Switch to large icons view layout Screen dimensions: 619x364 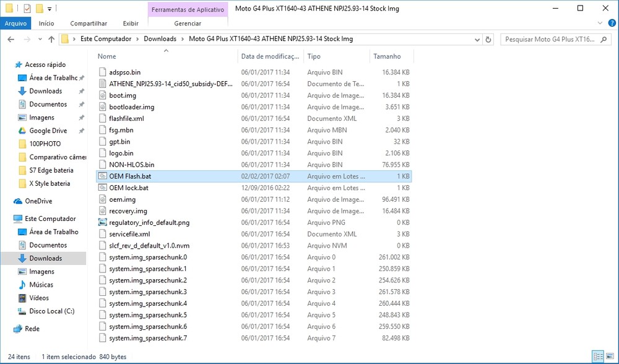[610, 356]
